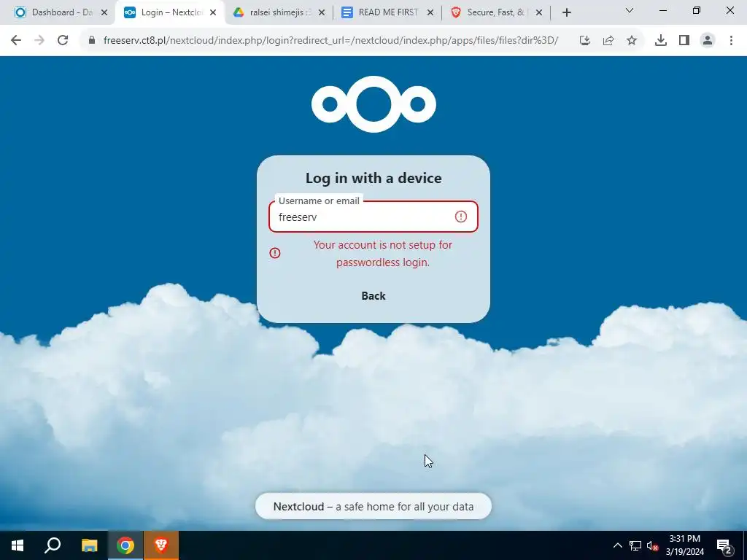Open the browser side panel
This screenshot has width=747, height=560.
click(684, 41)
